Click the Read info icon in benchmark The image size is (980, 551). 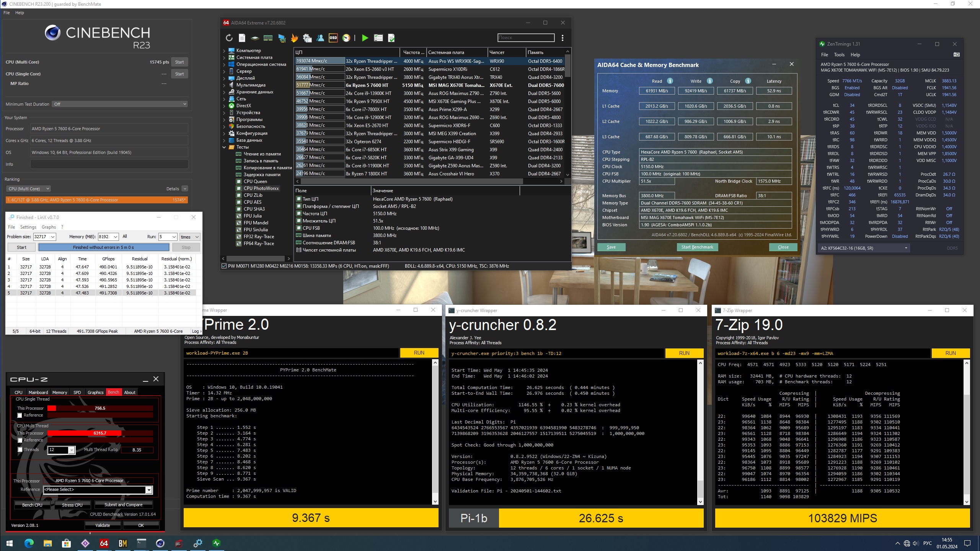[x=670, y=81]
